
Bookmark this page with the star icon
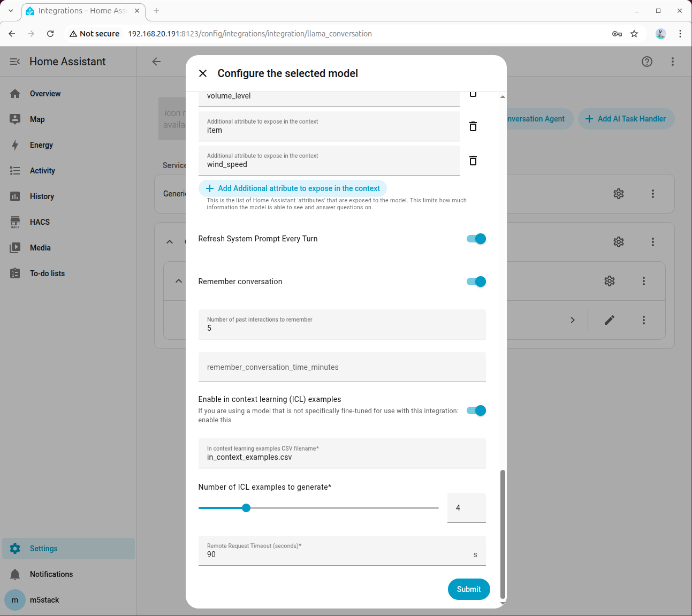point(634,34)
